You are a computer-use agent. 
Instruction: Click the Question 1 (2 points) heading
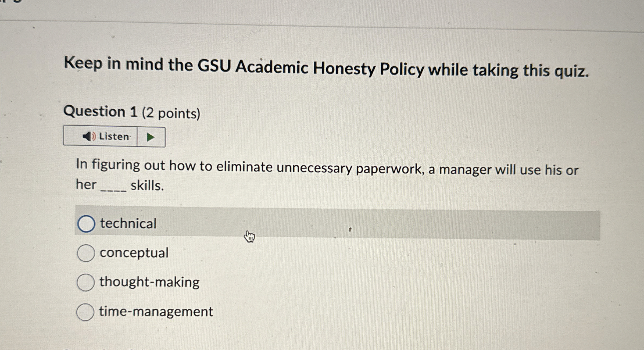point(132,112)
